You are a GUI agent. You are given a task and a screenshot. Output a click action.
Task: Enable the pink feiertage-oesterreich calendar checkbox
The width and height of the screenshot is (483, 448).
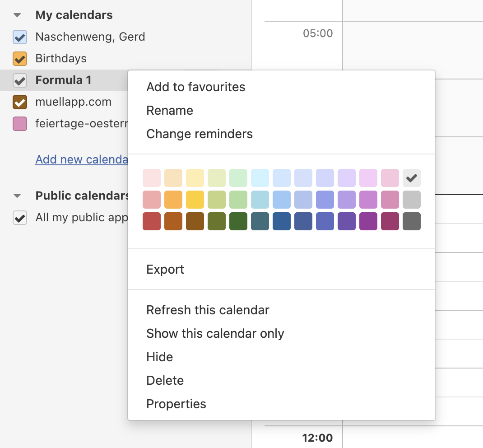[x=20, y=124]
